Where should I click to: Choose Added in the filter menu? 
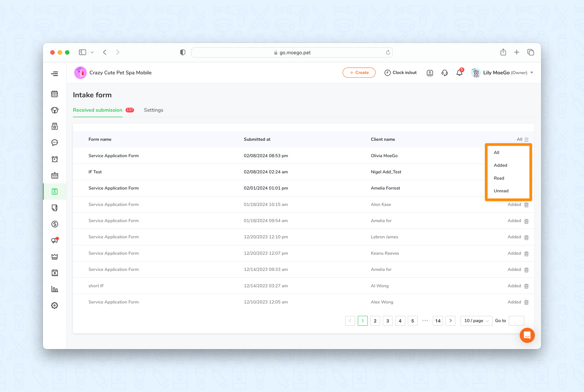pyautogui.click(x=500, y=165)
